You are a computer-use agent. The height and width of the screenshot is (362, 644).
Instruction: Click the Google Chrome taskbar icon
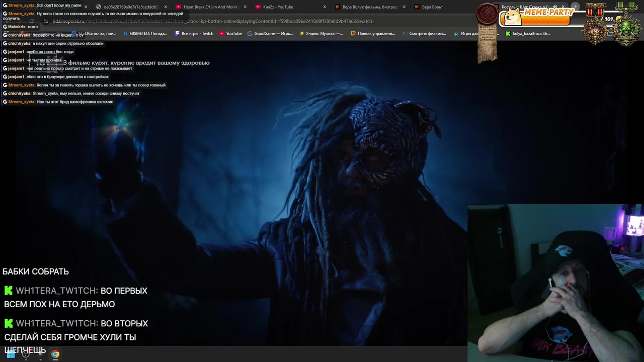(55, 354)
